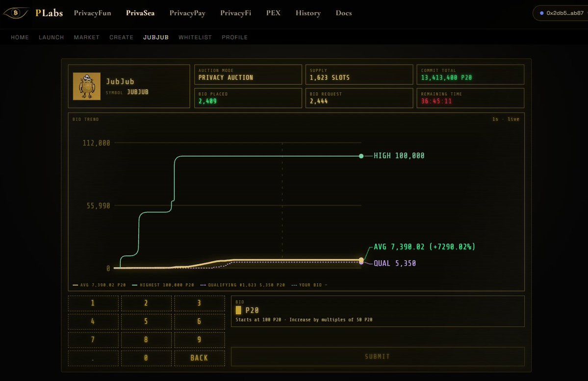
Task: Open the WHITELIST sub-tab
Action: coord(195,37)
